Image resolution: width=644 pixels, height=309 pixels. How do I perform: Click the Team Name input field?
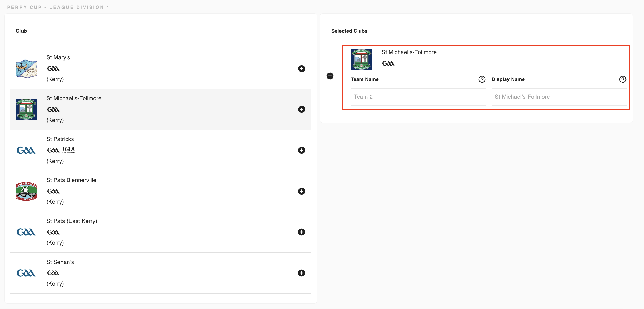tap(418, 97)
